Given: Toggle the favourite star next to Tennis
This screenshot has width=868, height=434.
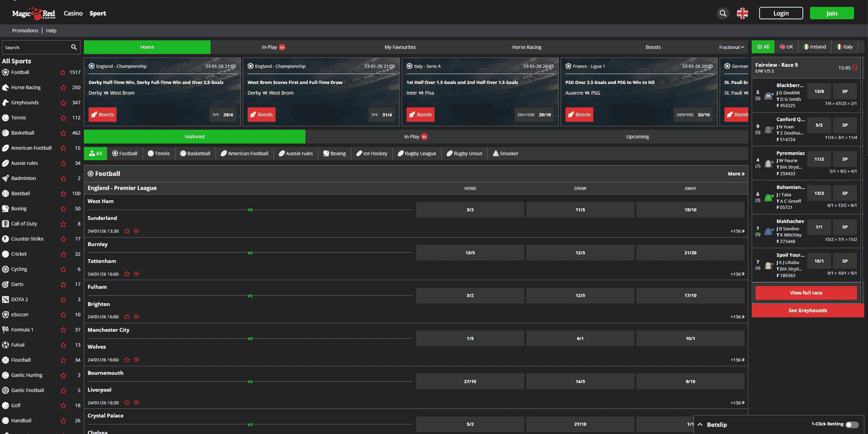Looking at the screenshot, I should pos(64,117).
